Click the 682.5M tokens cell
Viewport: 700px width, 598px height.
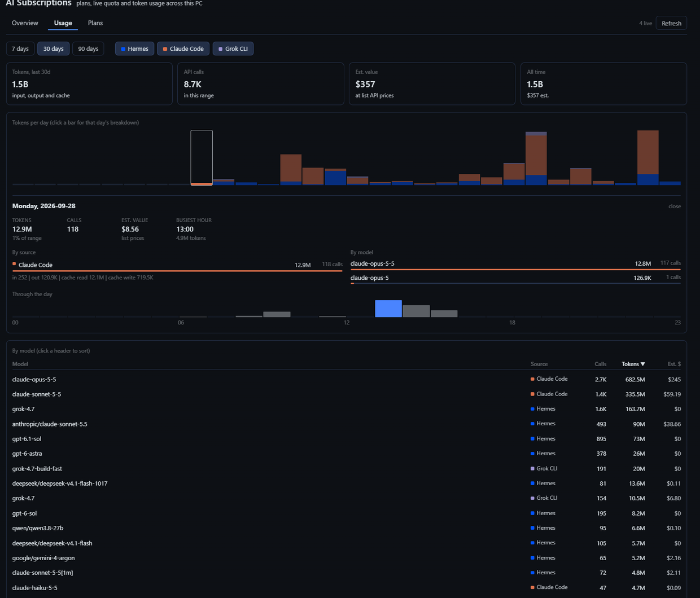635,380
